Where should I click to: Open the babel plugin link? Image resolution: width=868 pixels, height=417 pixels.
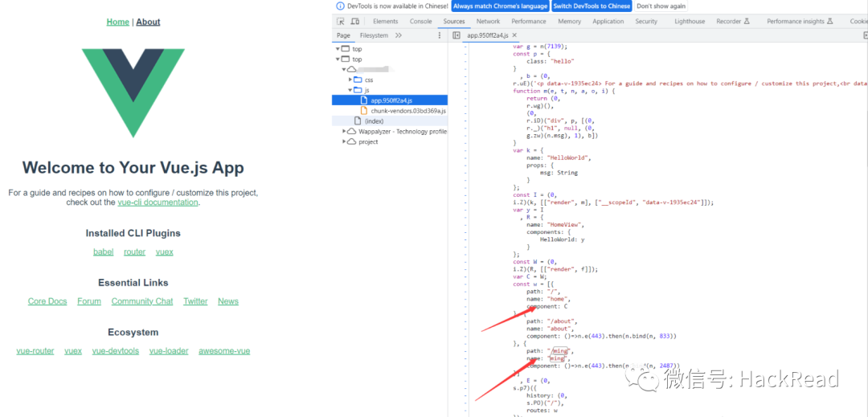(x=104, y=251)
